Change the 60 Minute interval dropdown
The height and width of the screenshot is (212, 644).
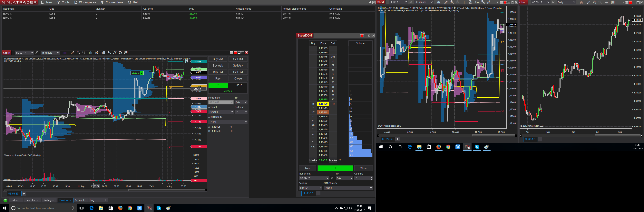424,2
